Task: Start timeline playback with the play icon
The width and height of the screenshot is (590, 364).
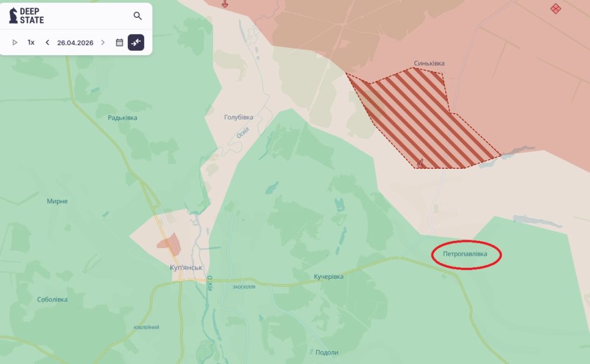Action: (x=14, y=43)
